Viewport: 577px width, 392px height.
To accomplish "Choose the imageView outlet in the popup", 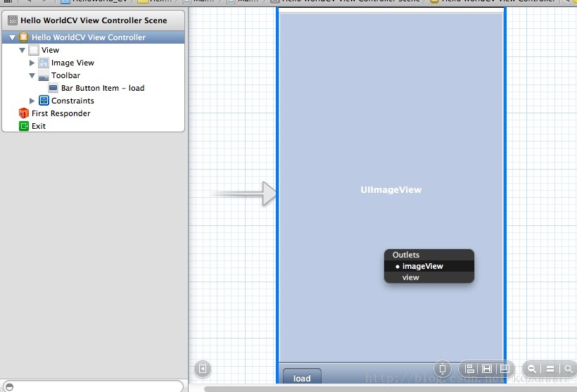I will tap(429, 266).
